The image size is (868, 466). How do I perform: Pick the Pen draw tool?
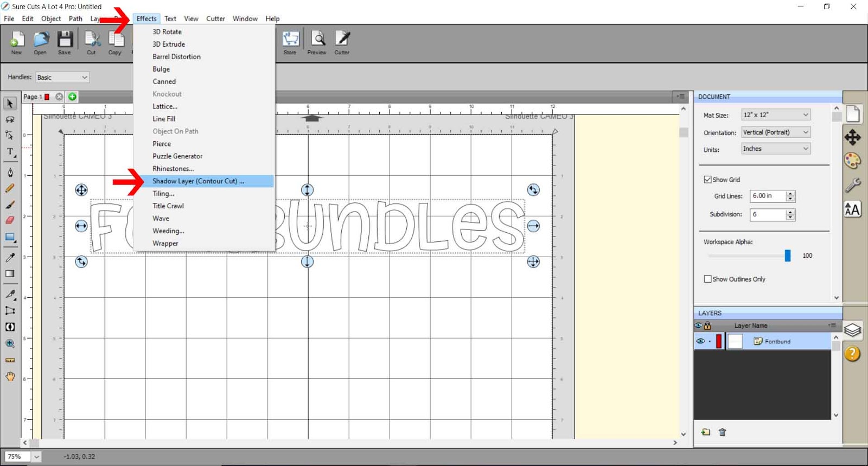pyautogui.click(x=10, y=173)
